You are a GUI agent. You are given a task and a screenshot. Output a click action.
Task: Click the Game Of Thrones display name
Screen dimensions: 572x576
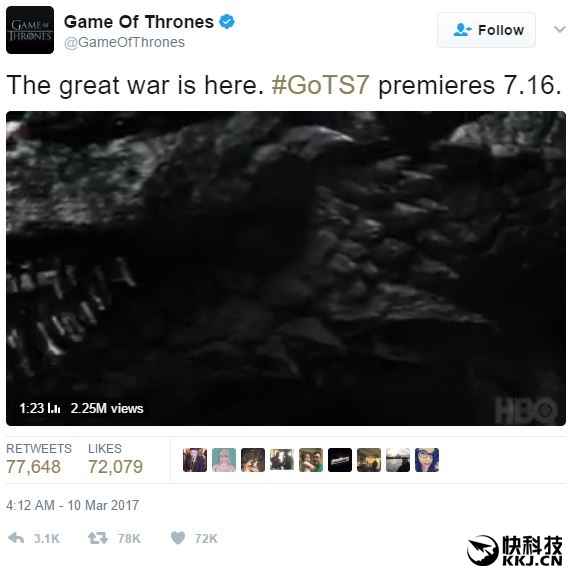pos(139,22)
